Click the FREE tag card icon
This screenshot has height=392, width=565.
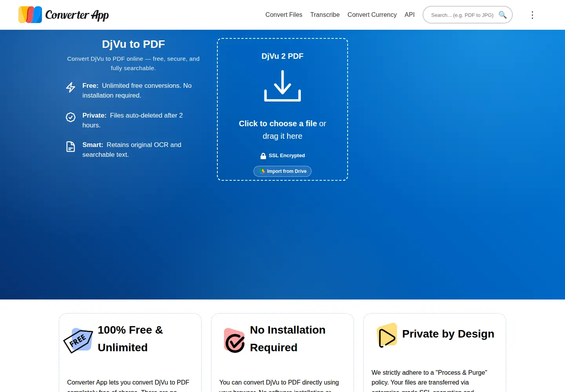[x=78, y=340]
